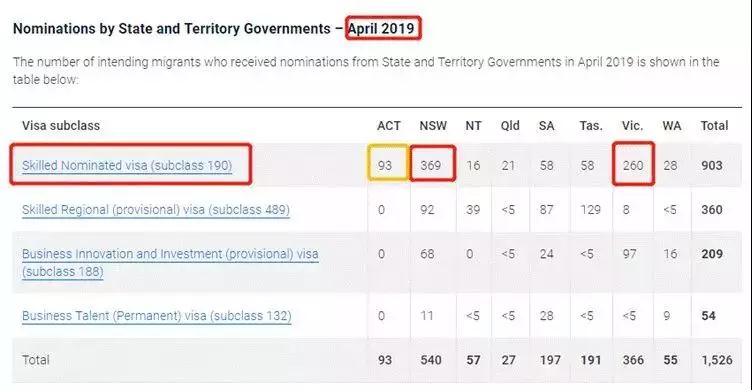Screen dimensions: 752x390
Task: Open the Business Talent Permanent visa subclass 132 link
Action: (x=157, y=316)
